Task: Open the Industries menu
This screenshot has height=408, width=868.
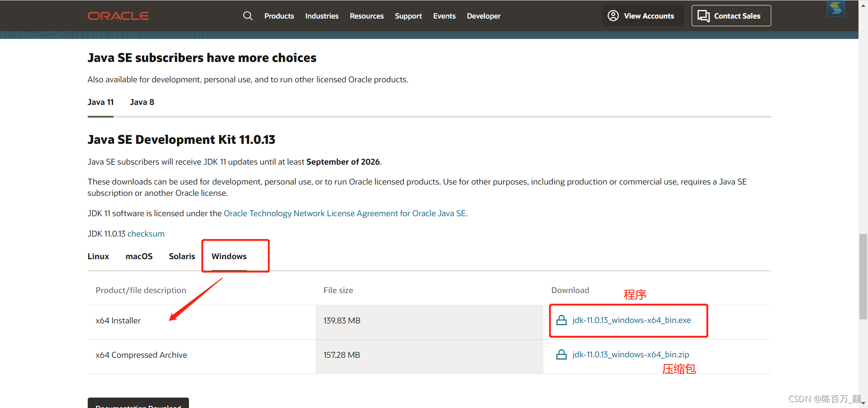Action: pyautogui.click(x=321, y=16)
